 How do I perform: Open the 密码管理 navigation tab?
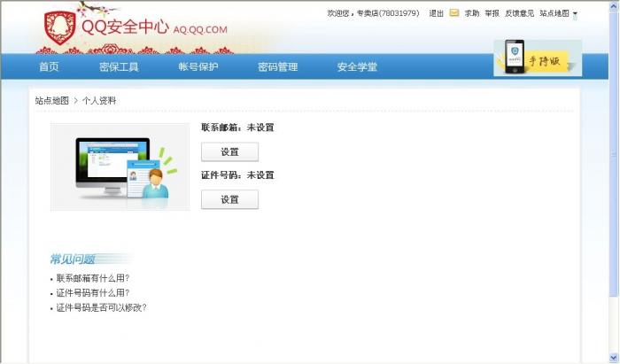tap(277, 66)
